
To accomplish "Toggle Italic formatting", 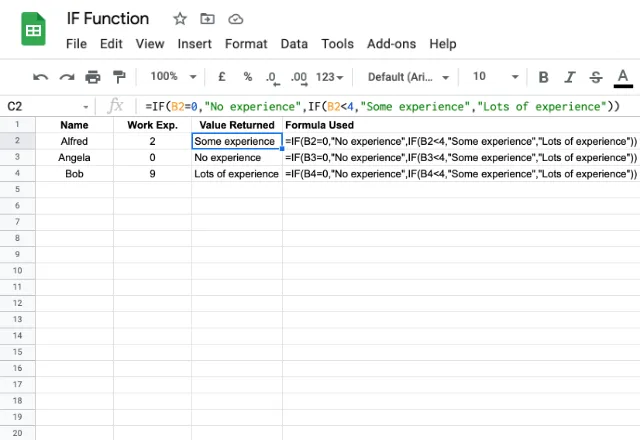I will 569,77.
